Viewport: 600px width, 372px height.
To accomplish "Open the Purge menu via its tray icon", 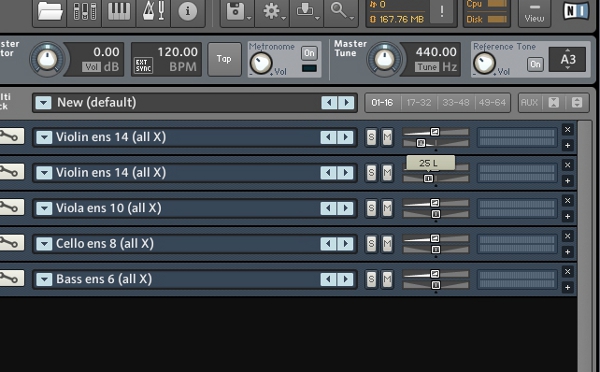I will [307, 11].
